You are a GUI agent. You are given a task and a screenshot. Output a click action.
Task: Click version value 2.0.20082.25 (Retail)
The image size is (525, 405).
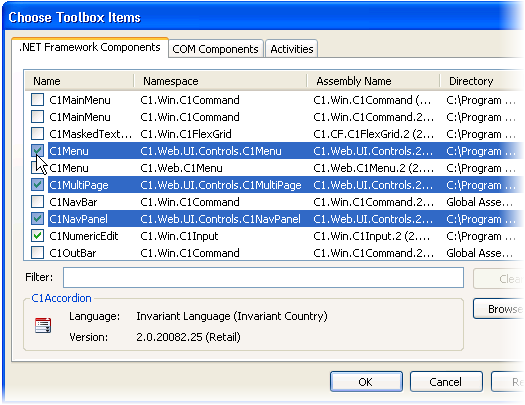pyautogui.click(x=188, y=337)
